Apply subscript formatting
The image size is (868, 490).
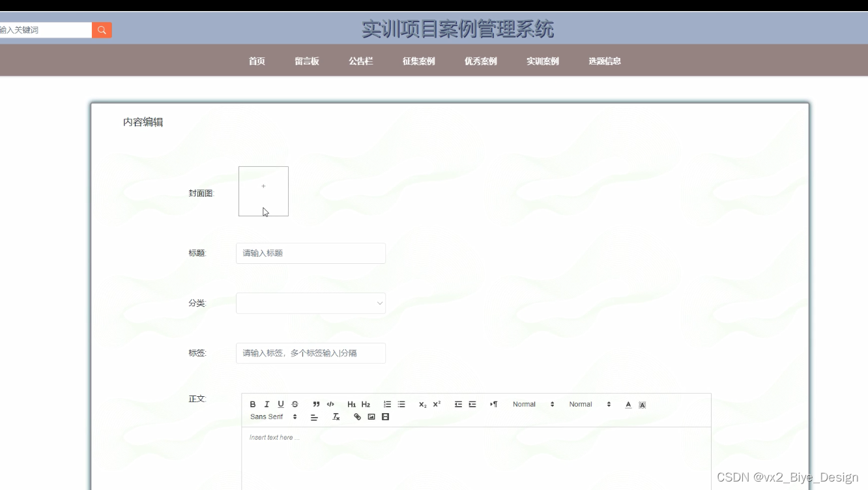click(x=423, y=405)
